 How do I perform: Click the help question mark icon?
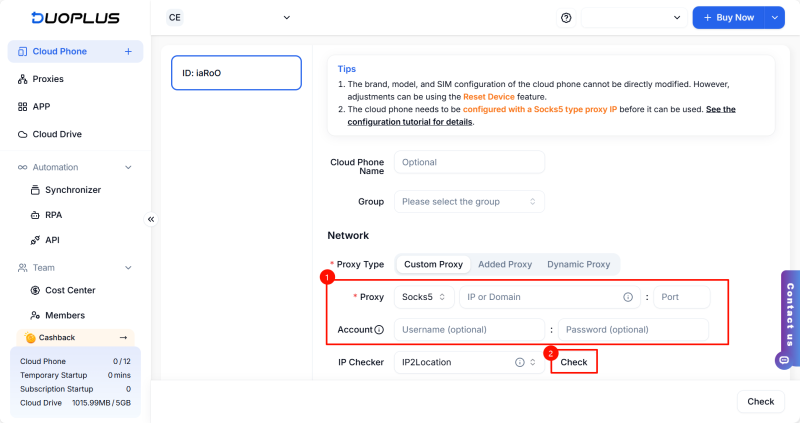pyautogui.click(x=566, y=18)
